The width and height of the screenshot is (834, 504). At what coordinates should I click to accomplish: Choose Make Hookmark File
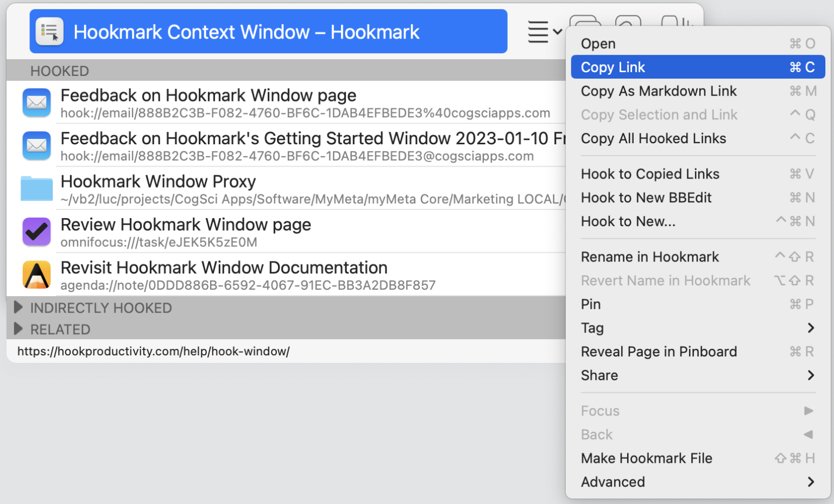coord(646,458)
